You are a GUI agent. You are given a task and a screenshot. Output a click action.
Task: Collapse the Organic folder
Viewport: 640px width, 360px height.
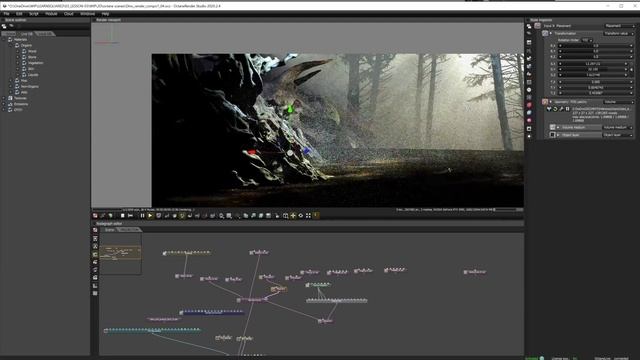click(x=11, y=45)
